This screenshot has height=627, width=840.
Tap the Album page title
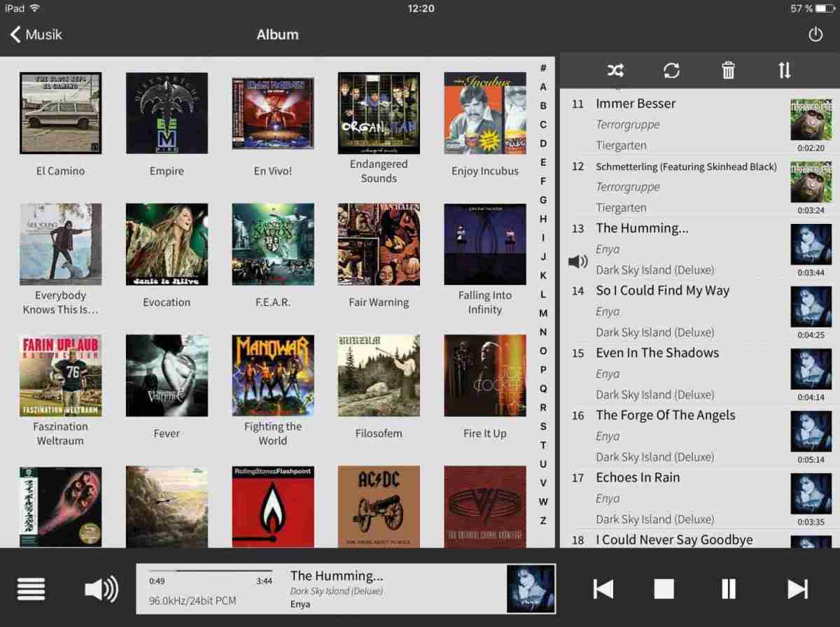(277, 34)
